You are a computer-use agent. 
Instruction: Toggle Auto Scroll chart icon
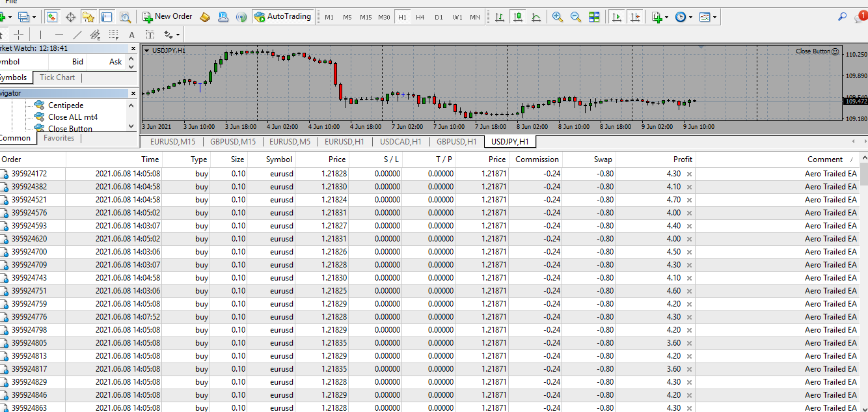click(x=616, y=17)
